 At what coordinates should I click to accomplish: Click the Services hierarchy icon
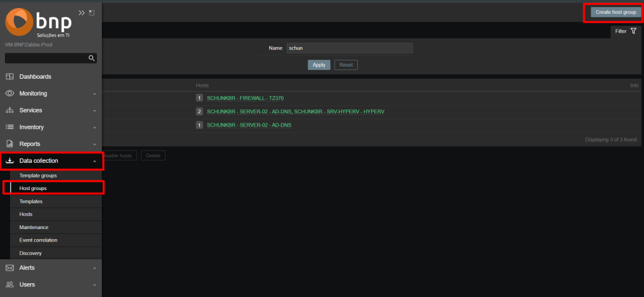tap(9, 111)
